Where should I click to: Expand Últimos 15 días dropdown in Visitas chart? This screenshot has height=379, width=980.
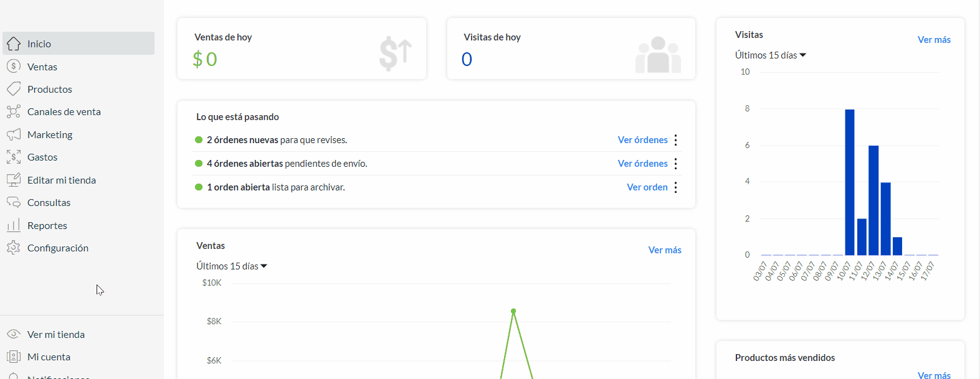[771, 55]
